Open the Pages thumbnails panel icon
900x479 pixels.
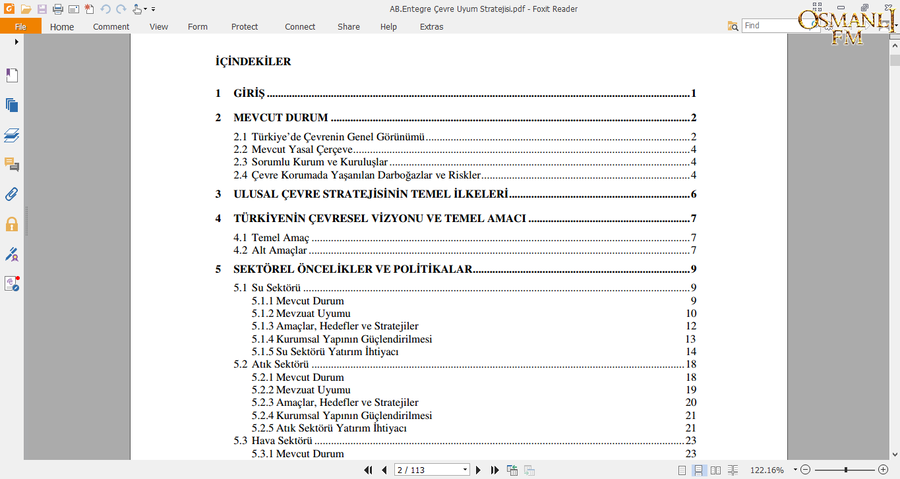[11, 105]
